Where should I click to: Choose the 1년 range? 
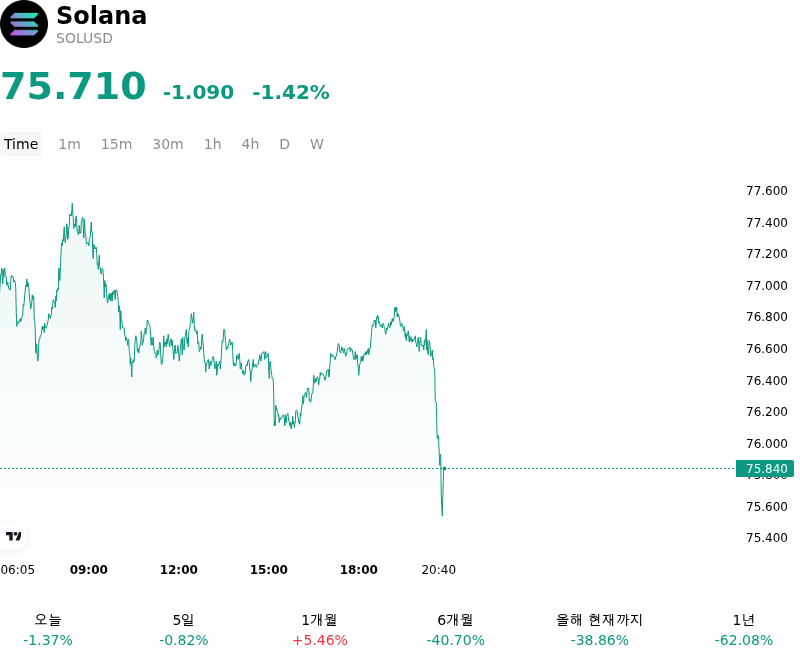coord(744,630)
